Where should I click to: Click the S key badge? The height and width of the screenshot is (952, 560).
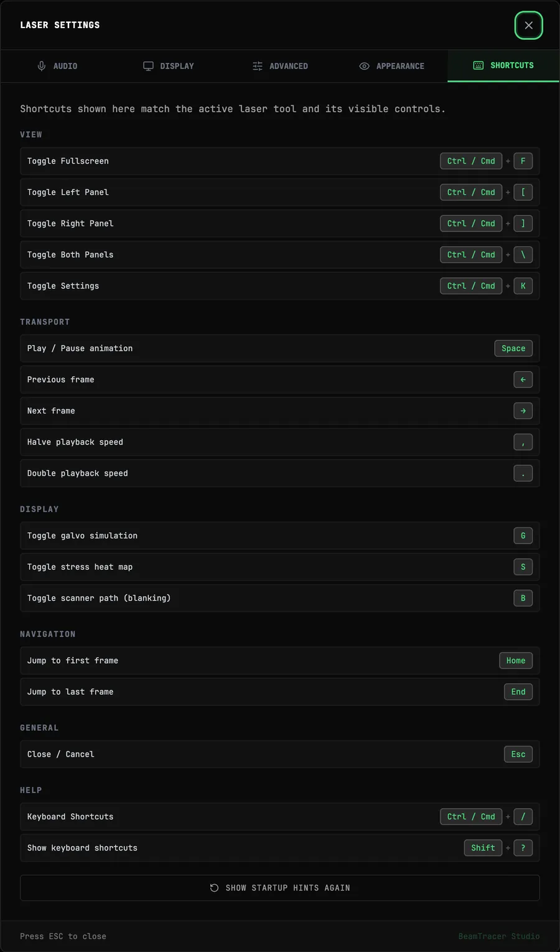(x=523, y=567)
